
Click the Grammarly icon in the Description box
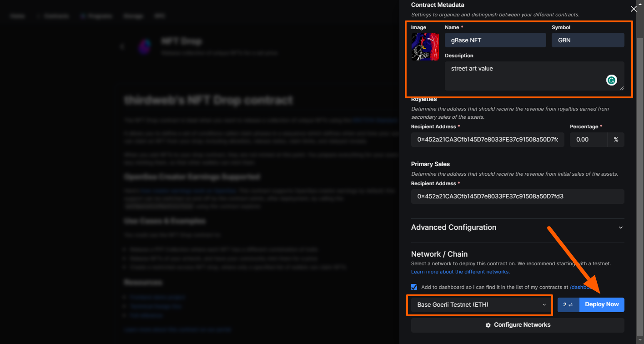tap(612, 81)
